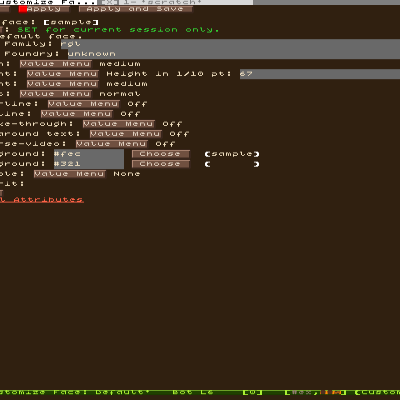Screen dimensions: 400x400
Task: Click the blank bracketed swatch for #321
Action: tap(232, 164)
